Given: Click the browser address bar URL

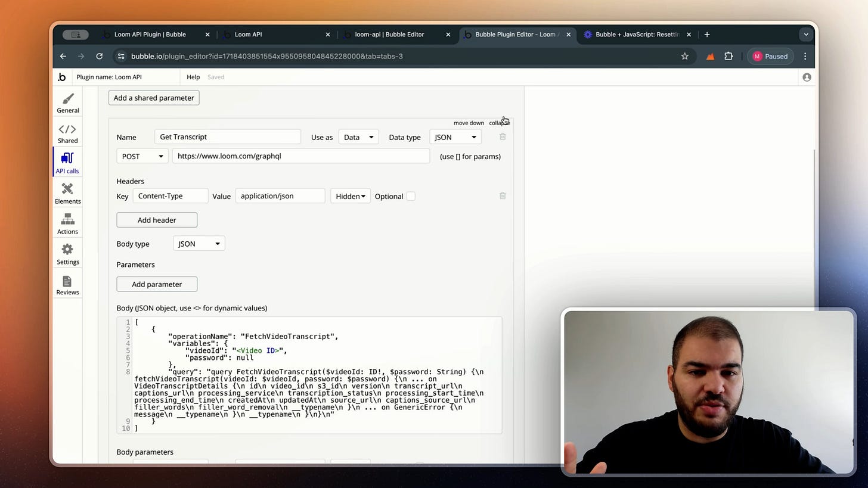Looking at the screenshot, I should click(x=267, y=56).
